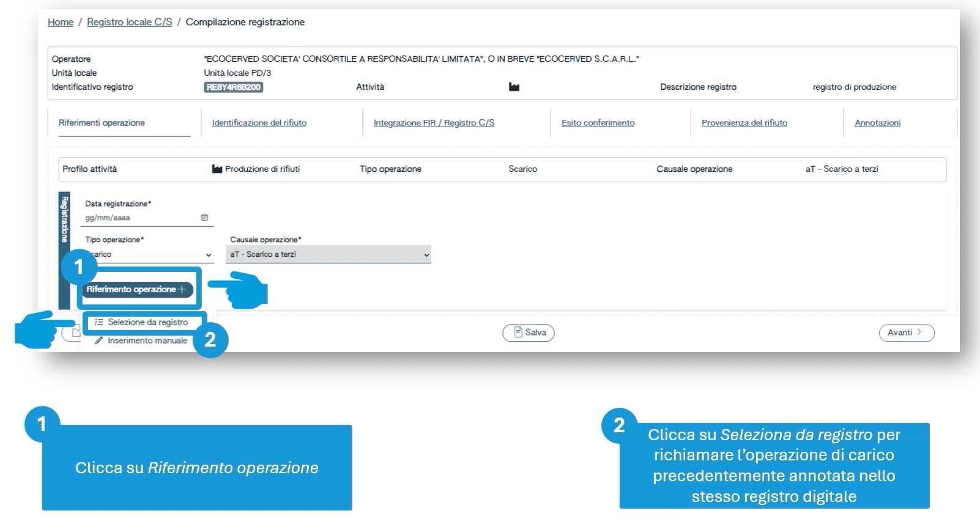The height and width of the screenshot is (527, 980).
Task: Open the calendar picker in Data registrazione
Action: 204,218
